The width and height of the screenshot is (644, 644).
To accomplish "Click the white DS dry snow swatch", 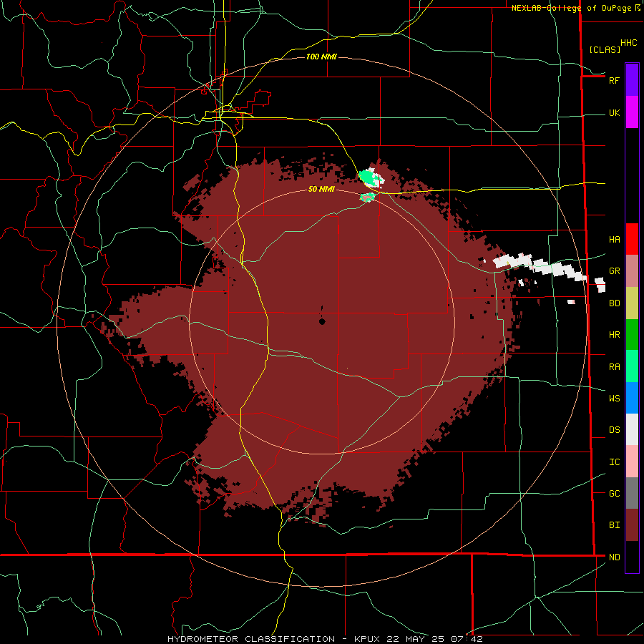I will 632,429.
